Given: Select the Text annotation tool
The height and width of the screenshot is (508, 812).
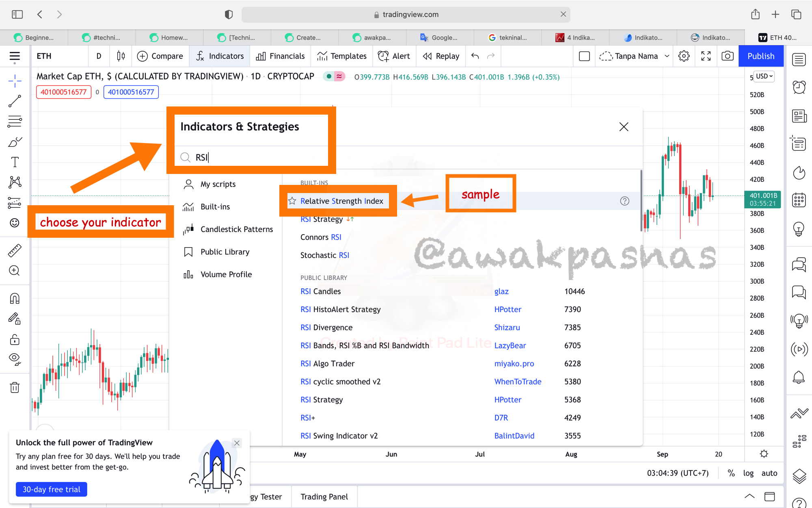Looking at the screenshot, I should (15, 162).
